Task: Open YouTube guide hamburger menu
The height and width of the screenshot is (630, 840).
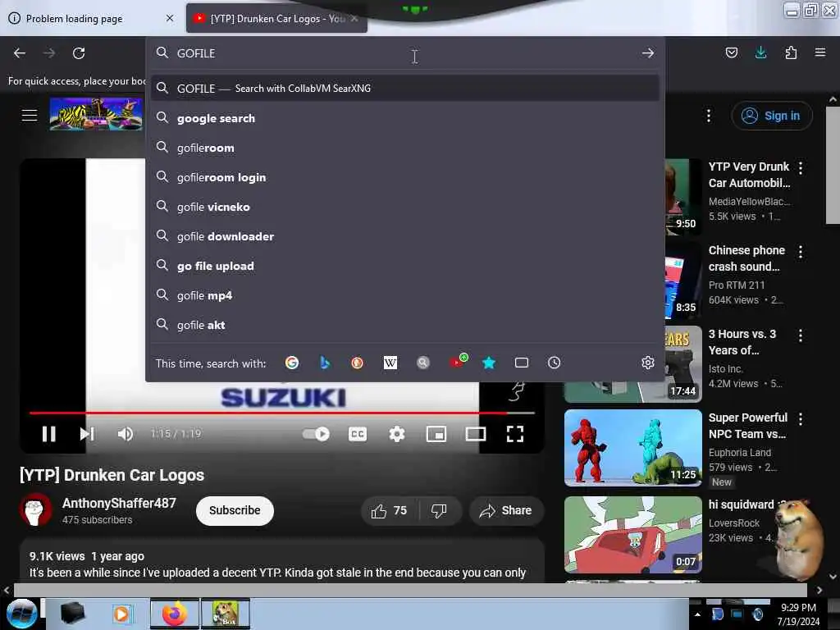Action: click(x=30, y=115)
